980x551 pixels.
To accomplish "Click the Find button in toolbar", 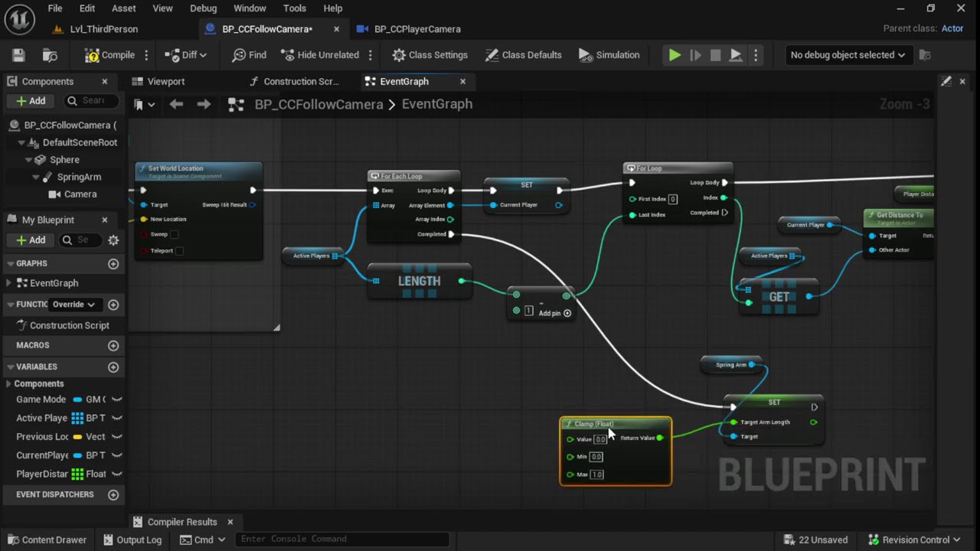I will pos(250,55).
